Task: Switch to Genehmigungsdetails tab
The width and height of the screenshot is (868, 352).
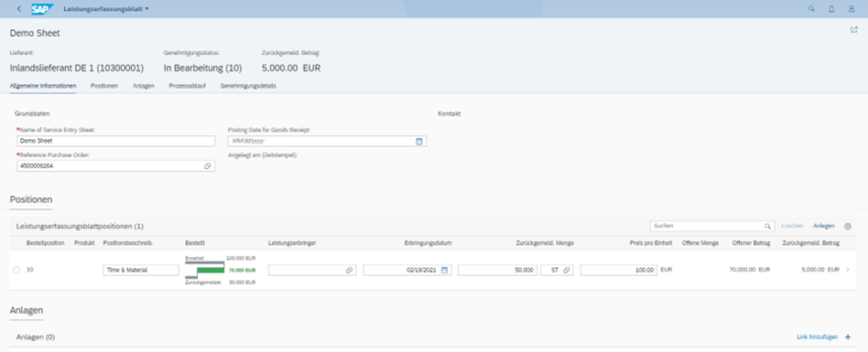Action: pyautogui.click(x=248, y=86)
